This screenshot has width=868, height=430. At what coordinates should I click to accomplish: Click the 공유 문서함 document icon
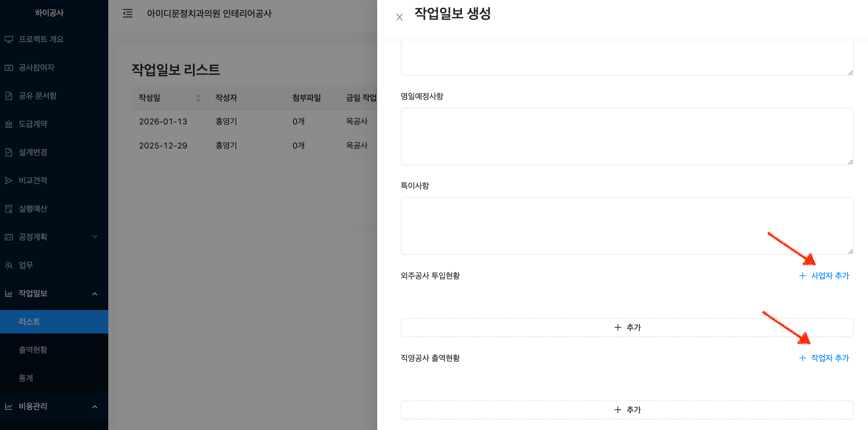(9, 96)
